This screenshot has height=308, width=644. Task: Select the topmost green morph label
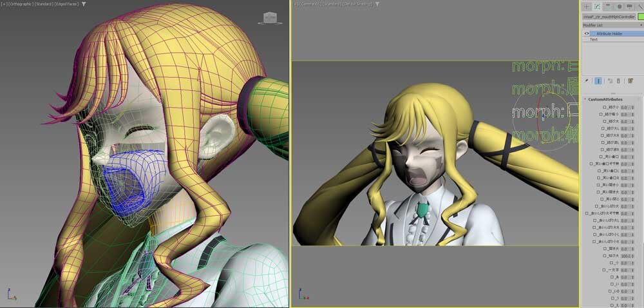[545, 66]
